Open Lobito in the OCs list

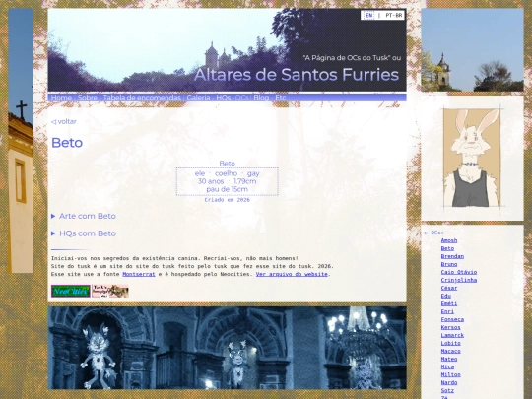(451, 343)
